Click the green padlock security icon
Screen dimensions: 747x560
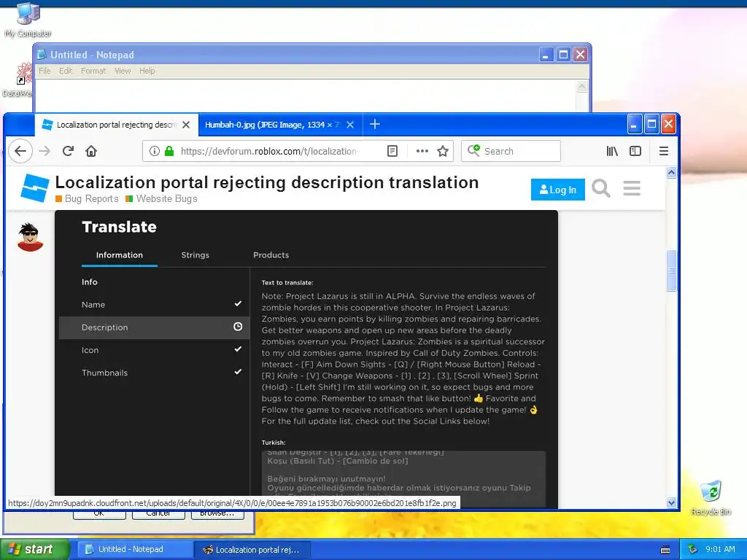coord(169,151)
